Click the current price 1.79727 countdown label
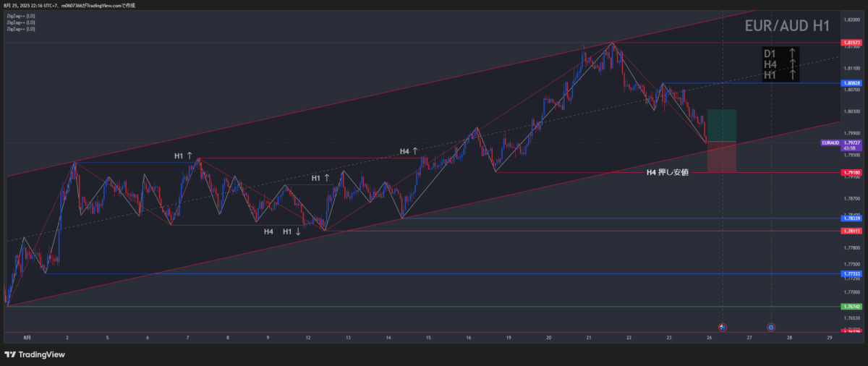868x366 pixels. (851, 145)
